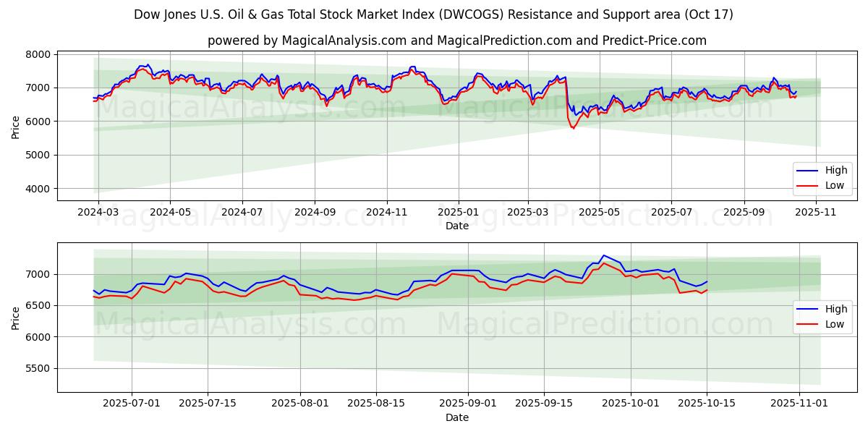
Task: Click the 'Date' axis label under top chart
Action: coord(456,226)
